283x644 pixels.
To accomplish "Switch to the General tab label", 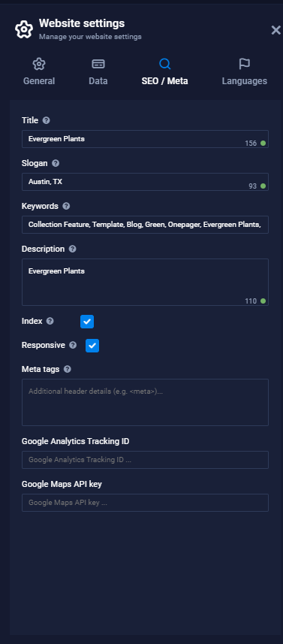I will [39, 81].
